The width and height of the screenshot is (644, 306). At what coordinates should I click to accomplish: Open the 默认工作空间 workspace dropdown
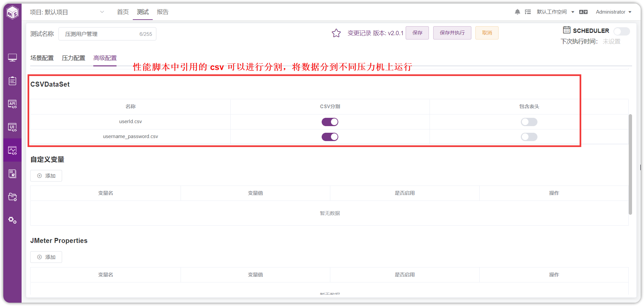pyautogui.click(x=555, y=12)
